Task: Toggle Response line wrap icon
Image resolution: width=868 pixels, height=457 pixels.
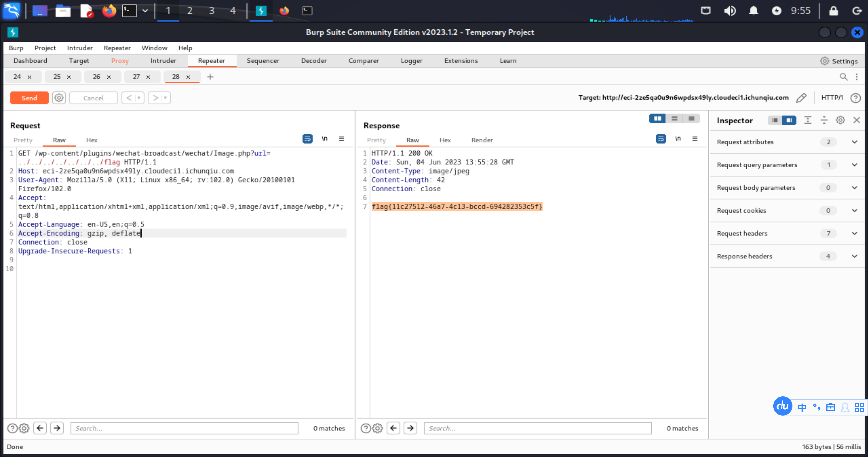Action: (661, 139)
